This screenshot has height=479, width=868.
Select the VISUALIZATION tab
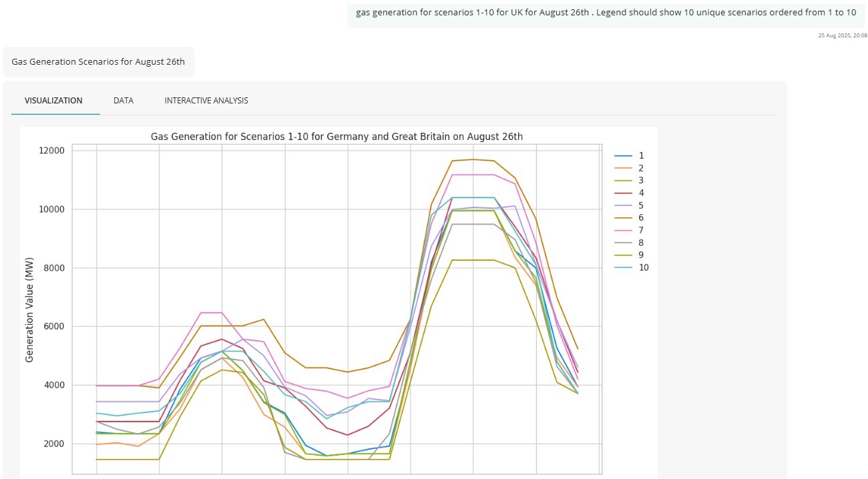[53, 100]
